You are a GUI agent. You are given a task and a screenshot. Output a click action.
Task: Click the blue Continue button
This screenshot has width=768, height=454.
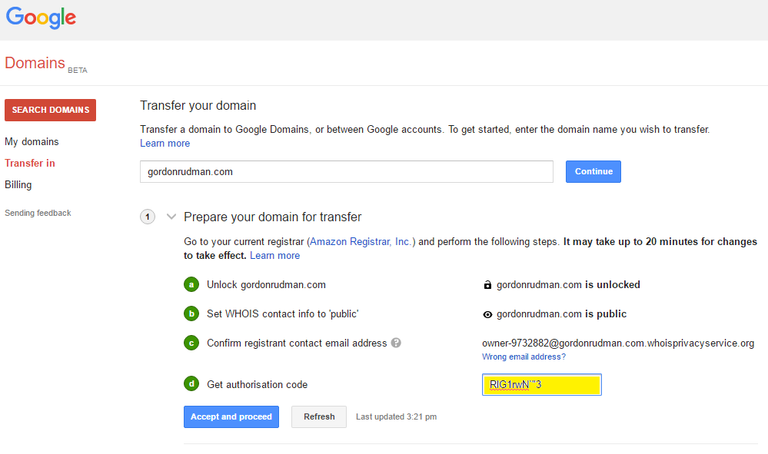coord(593,171)
